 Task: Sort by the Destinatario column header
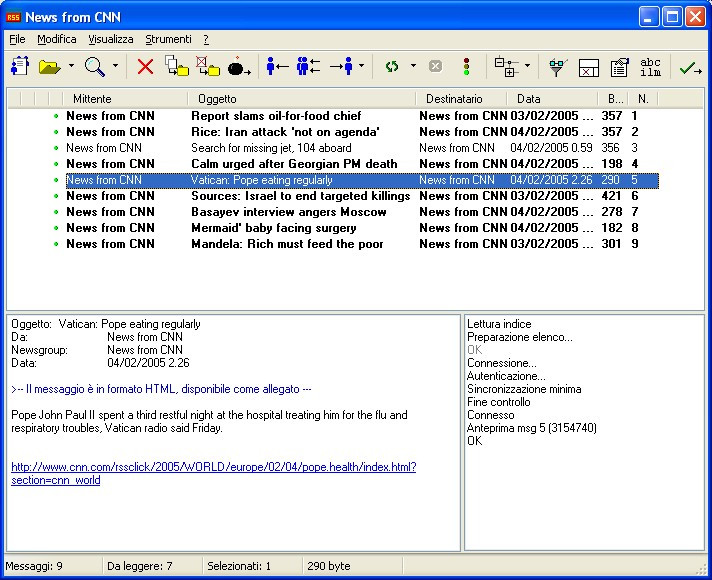[461, 99]
